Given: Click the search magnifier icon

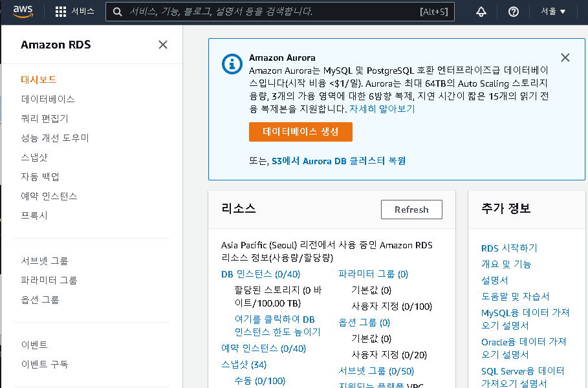Looking at the screenshot, I should (x=117, y=12).
